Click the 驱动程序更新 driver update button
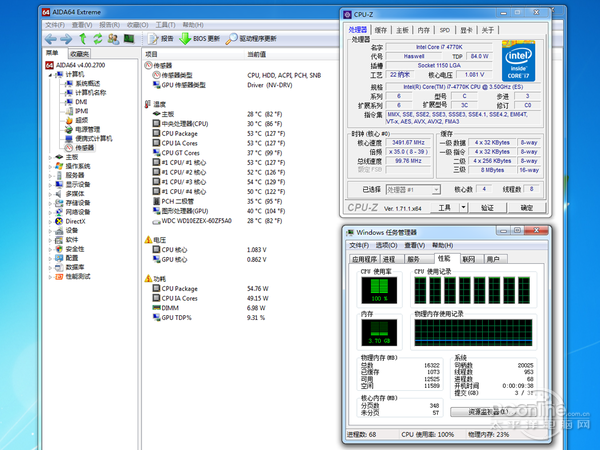Image resolution: width=600 pixels, height=450 pixels. 253,38
